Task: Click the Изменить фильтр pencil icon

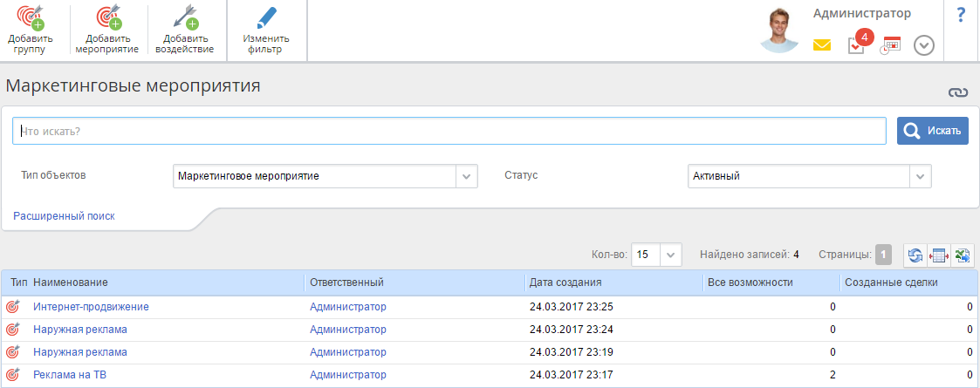Action: coord(266,17)
